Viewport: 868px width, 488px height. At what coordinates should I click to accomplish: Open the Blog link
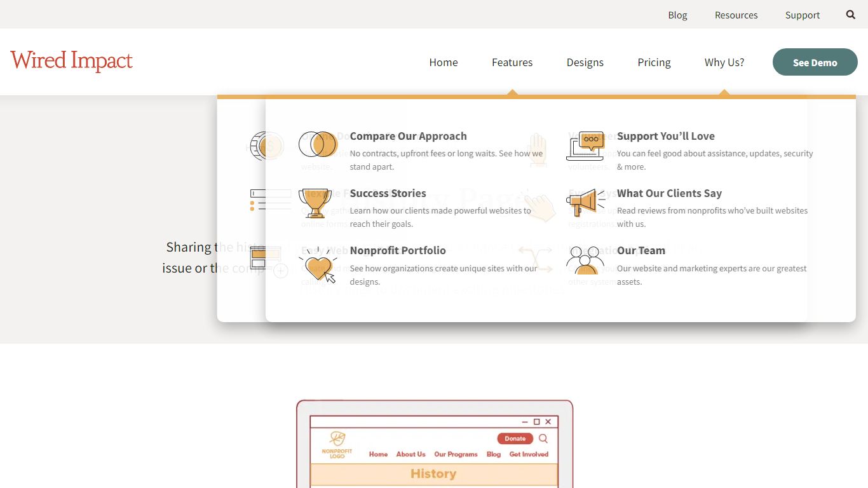pos(677,15)
